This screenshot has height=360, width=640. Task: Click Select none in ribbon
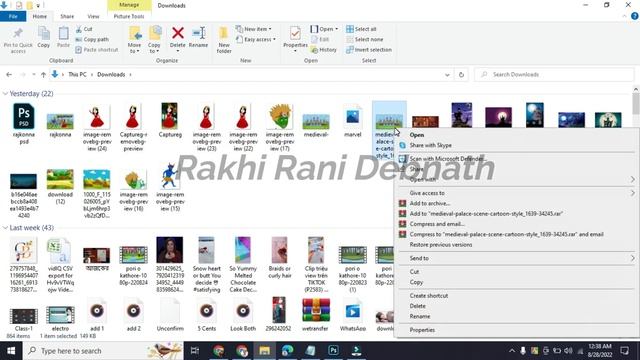tap(364, 39)
